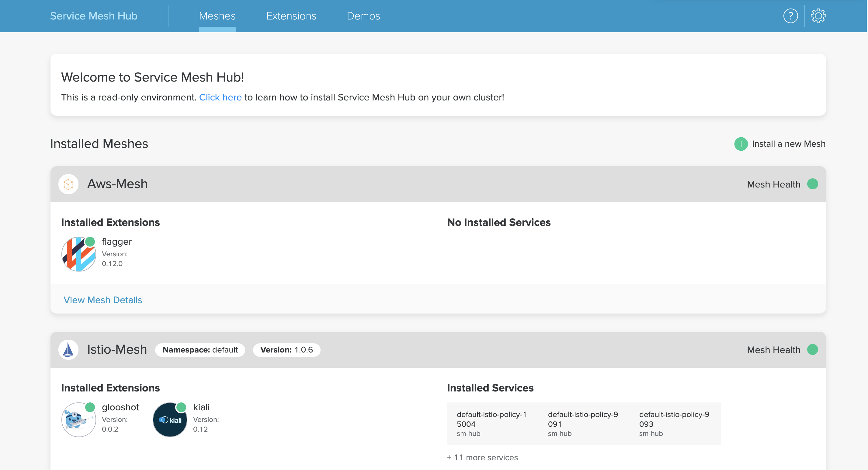Image resolution: width=868 pixels, height=470 pixels.
Task: Click the Service Mesh Hub title
Action: pos(94,16)
